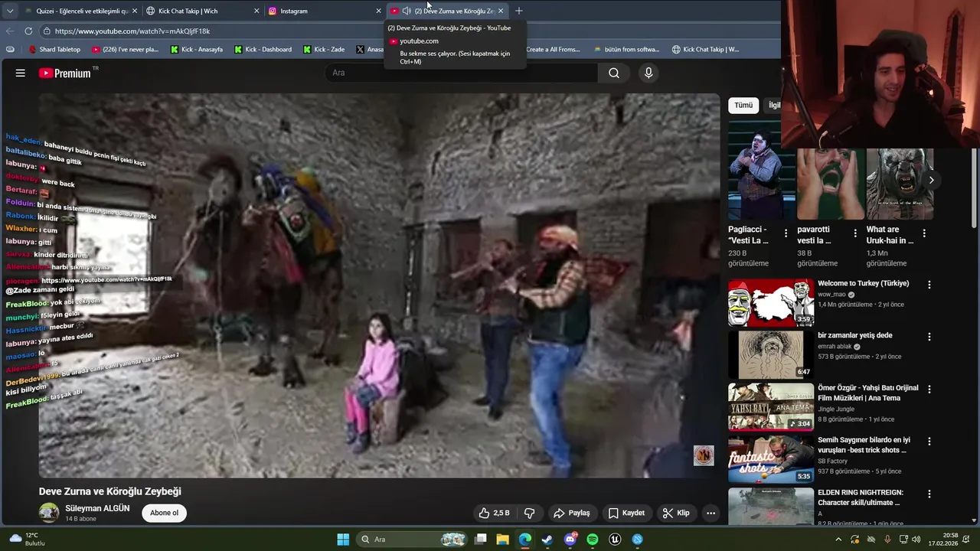Open more actions ellipsis below video
The image size is (980, 551).
pos(710,513)
